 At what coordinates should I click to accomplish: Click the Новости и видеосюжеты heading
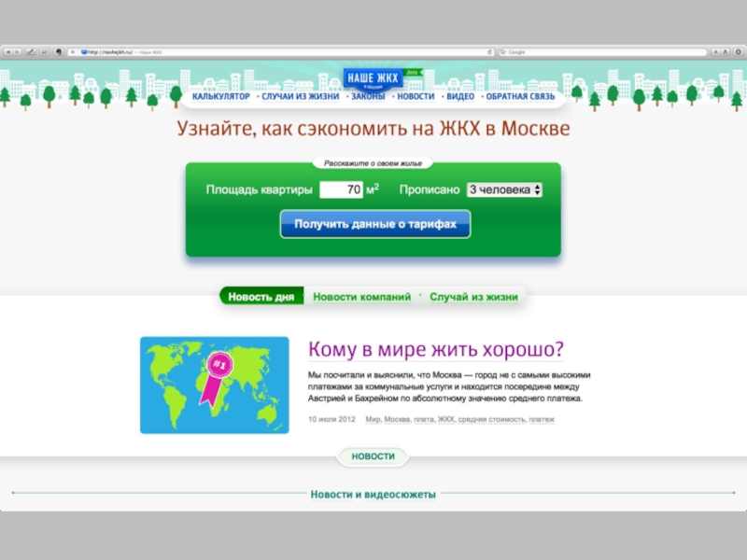tap(373, 495)
